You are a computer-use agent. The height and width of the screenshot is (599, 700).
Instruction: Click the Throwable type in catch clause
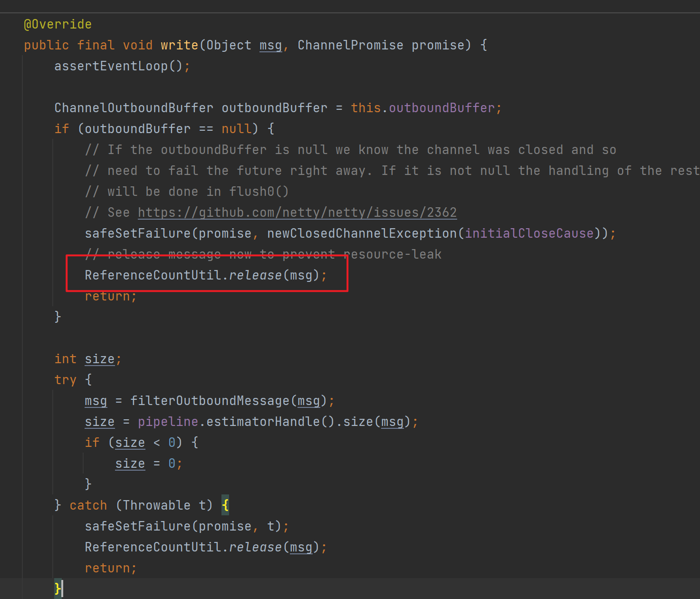pos(156,505)
